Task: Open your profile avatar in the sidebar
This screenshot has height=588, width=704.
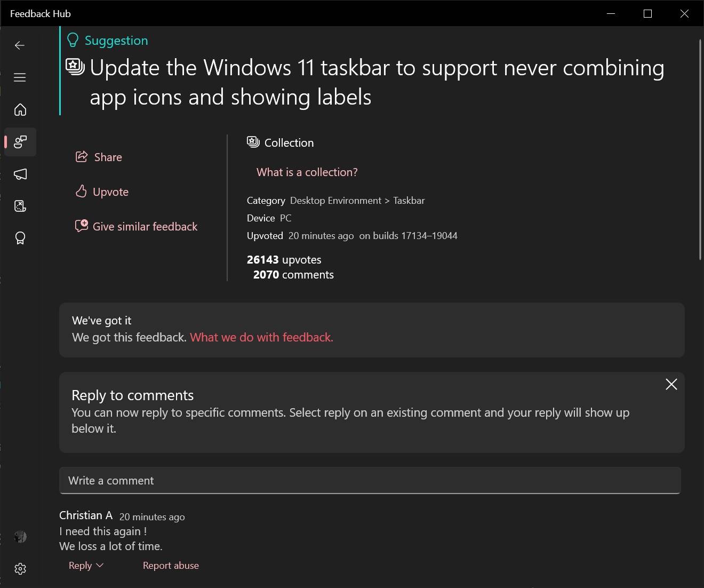Action: pos(20,536)
